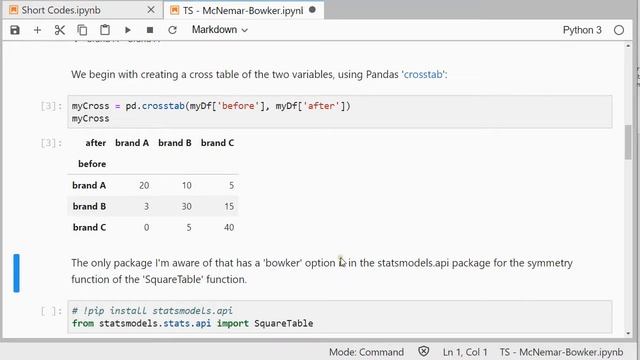Click the blue cell selection bar
Image resolution: width=640 pixels, height=360 pixels.
click(x=16, y=273)
